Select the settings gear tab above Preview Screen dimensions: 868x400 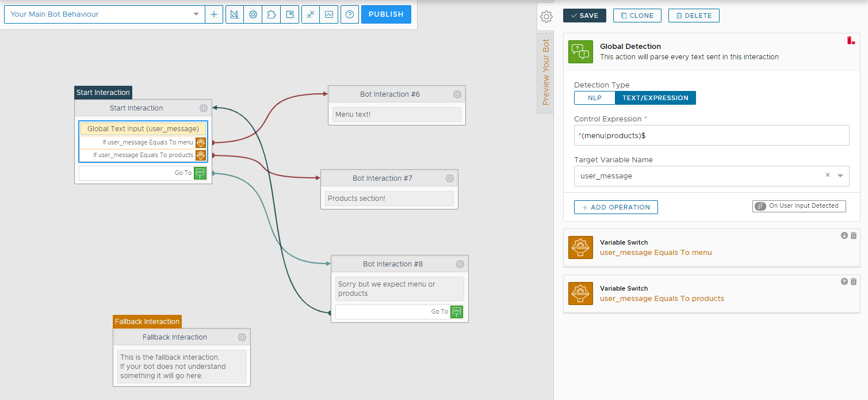[x=546, y=17]
